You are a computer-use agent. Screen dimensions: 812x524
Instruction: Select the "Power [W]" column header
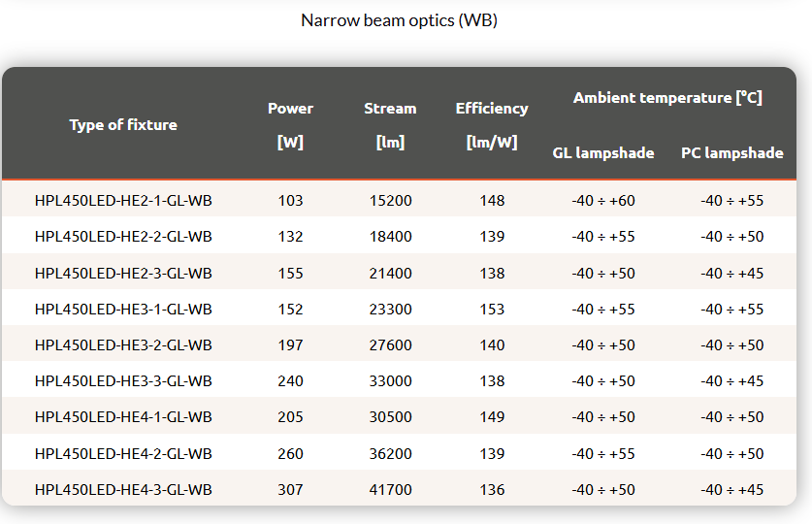(x=290, y=125)
